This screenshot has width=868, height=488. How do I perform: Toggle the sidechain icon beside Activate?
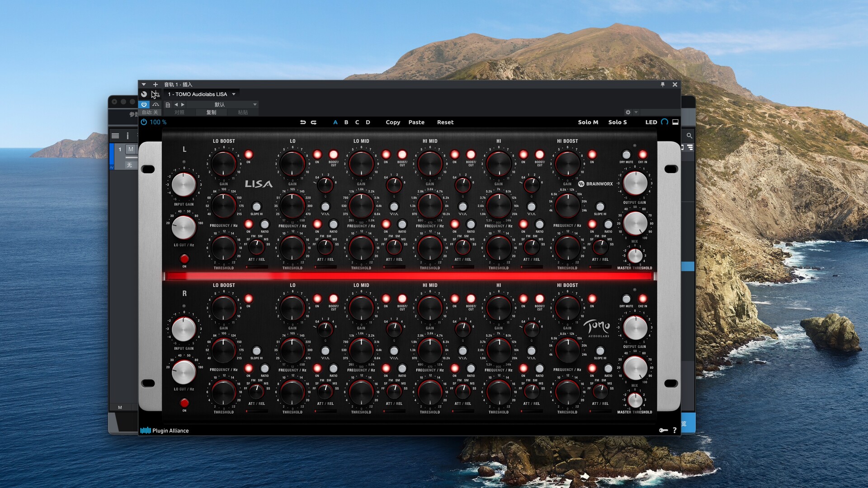pyautogui.click(x=156, y=104)
